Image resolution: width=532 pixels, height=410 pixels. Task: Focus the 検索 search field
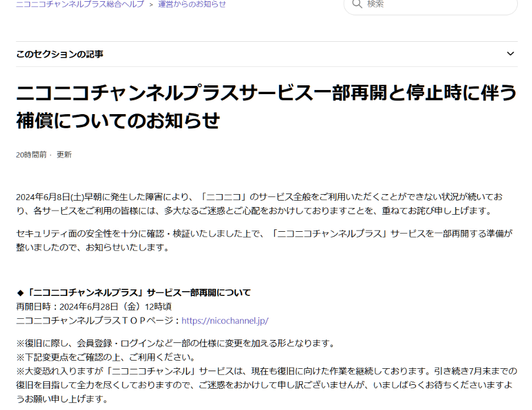point(435,5)
